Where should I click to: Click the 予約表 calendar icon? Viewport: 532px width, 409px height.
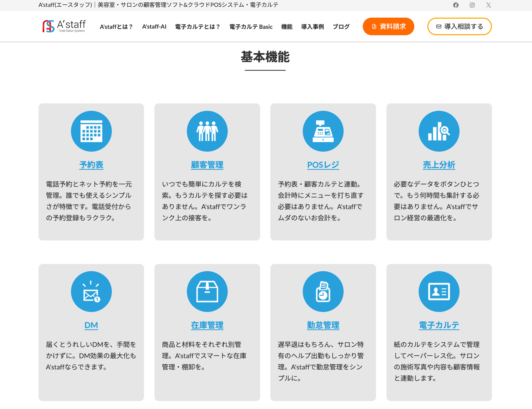click(91, 131)
